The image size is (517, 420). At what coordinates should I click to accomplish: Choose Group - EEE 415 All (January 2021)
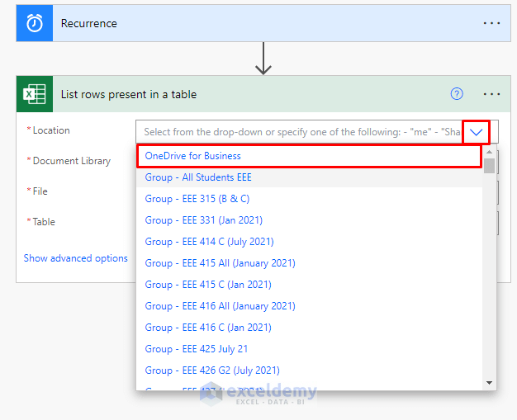[309, 263]
